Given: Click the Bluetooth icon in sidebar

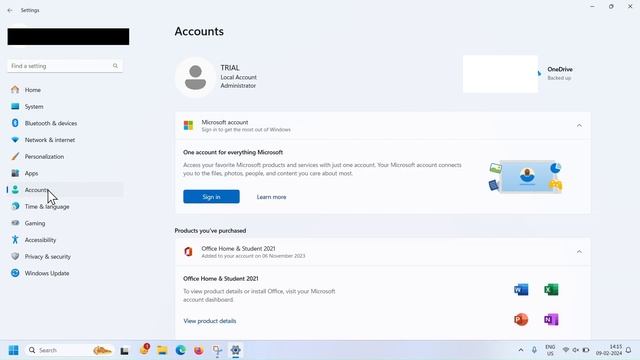Looking at the screenshot, I should tap(15, 123).
